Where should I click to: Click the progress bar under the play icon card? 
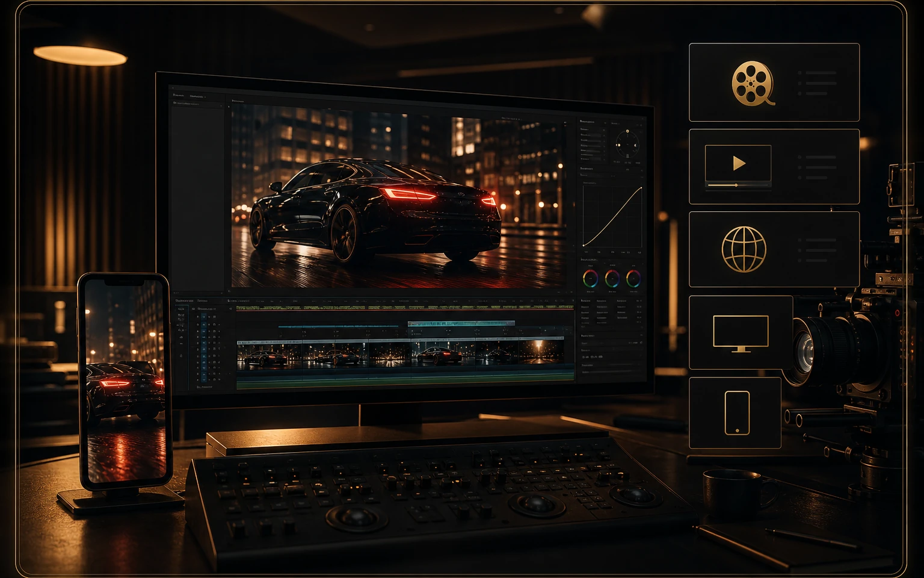[739, 185]
